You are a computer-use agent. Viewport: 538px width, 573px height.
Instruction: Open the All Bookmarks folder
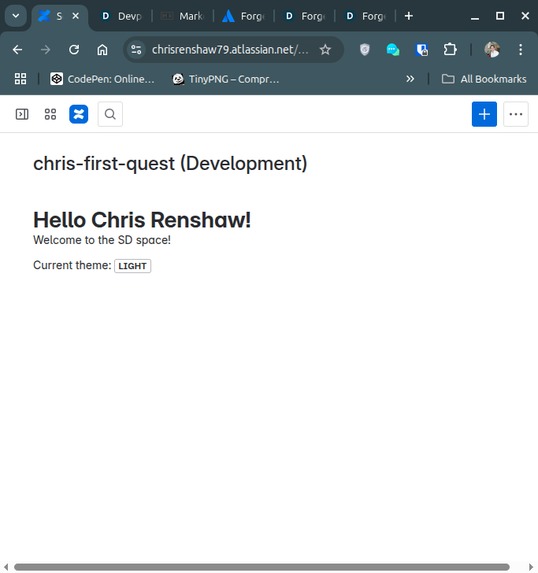pos(484,79)
